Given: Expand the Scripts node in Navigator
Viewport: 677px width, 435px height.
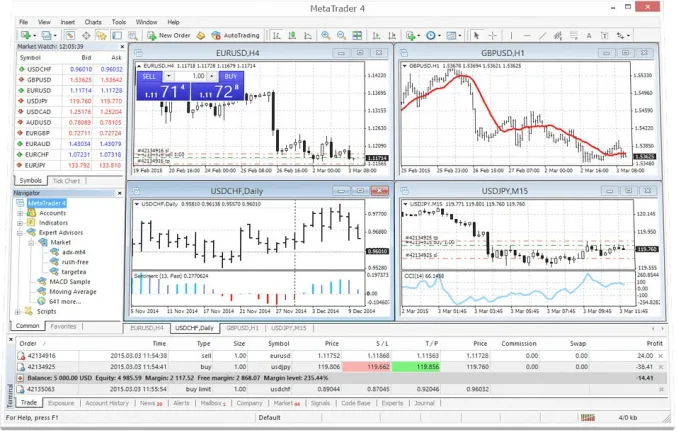Looking at the screenshot, I should pyautogui.click(x=18, y=312).
